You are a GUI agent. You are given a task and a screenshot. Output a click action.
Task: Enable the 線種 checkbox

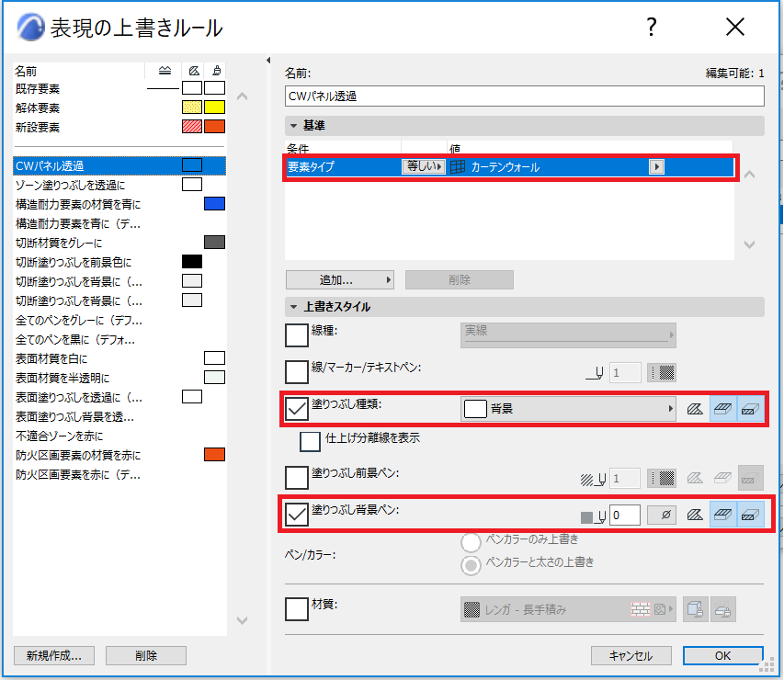(x=297, y=335)
